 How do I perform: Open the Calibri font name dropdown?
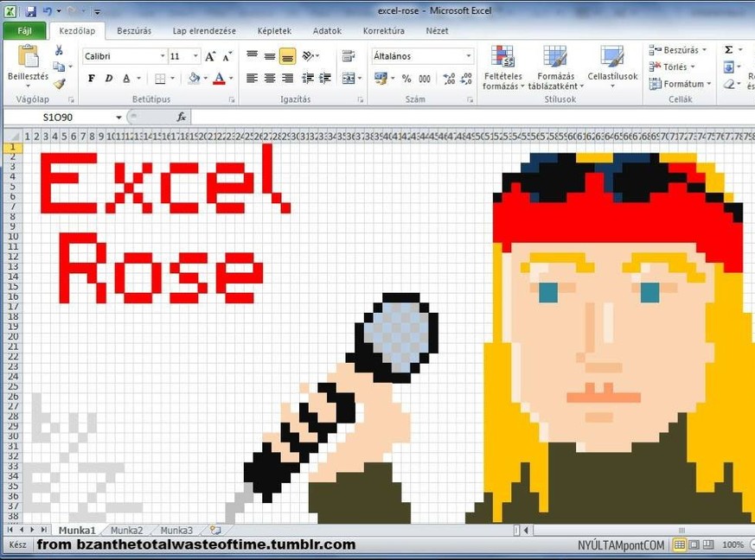162,56
